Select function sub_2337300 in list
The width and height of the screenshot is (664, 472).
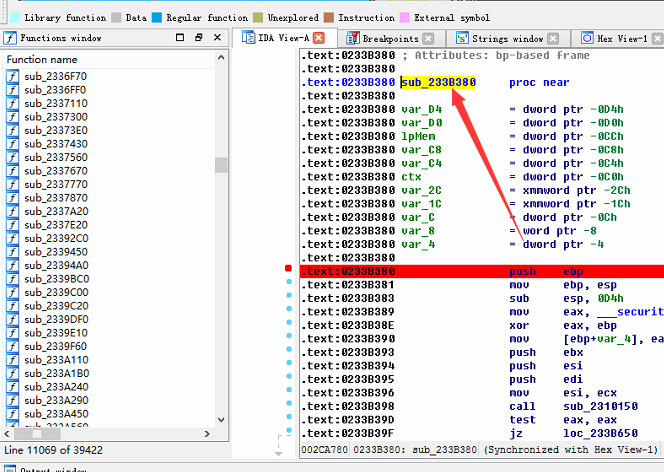56,117
